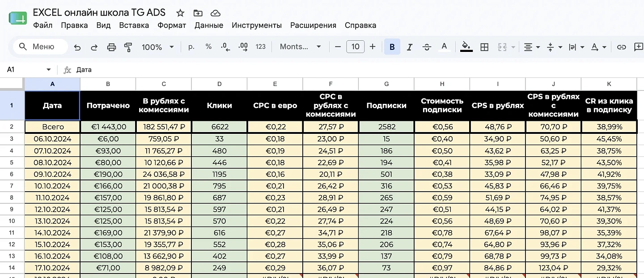Open text wrapping dropdown

pyautogui.click(x=576, y=47)
